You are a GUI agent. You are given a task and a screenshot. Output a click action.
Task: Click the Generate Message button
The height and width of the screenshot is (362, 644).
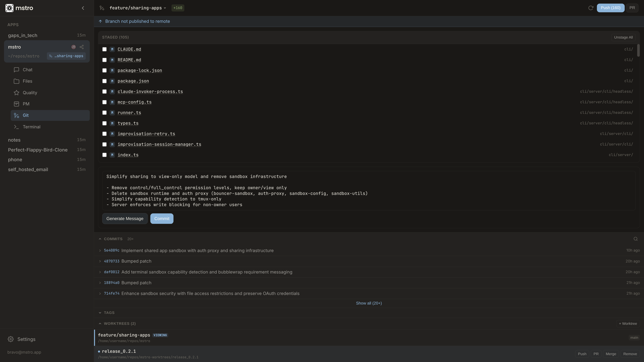[125, 219]
